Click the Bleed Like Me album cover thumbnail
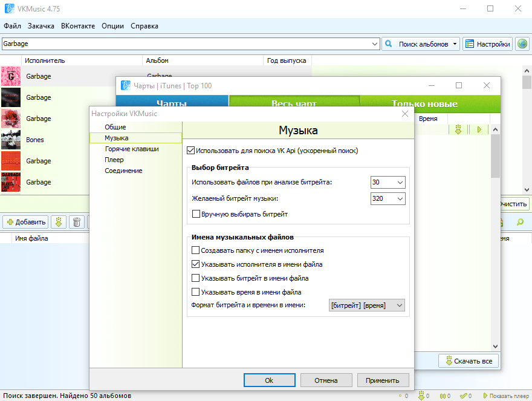Image resolution: width=532 pixels, height=401 pixels. tap(11, 182)
